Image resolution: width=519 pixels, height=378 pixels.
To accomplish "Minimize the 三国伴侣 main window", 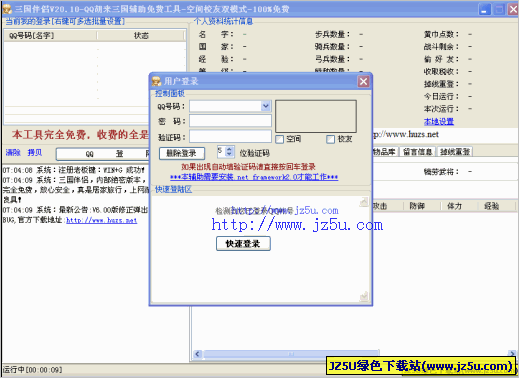I will point(485,9).
